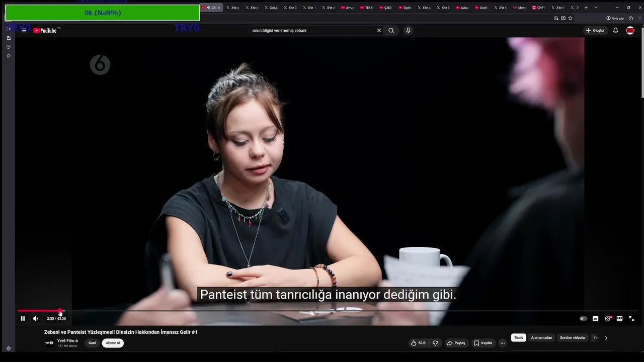Dislike the video with thumbs down

tap(435, 343)
